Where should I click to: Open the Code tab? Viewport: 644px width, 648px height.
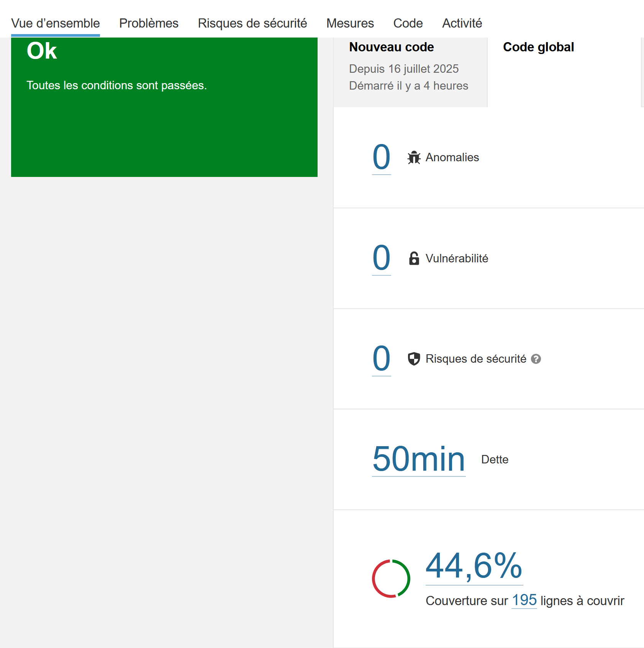408,23
